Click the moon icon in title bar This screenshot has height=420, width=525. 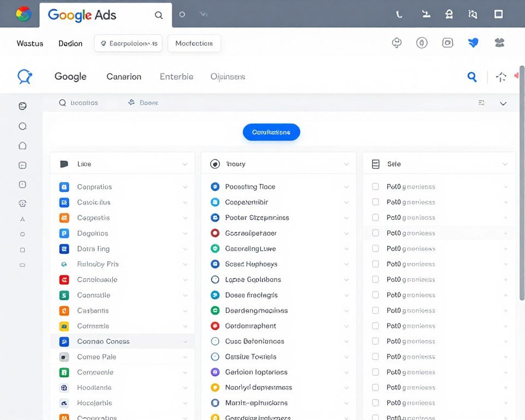click(x=399, y=14)
